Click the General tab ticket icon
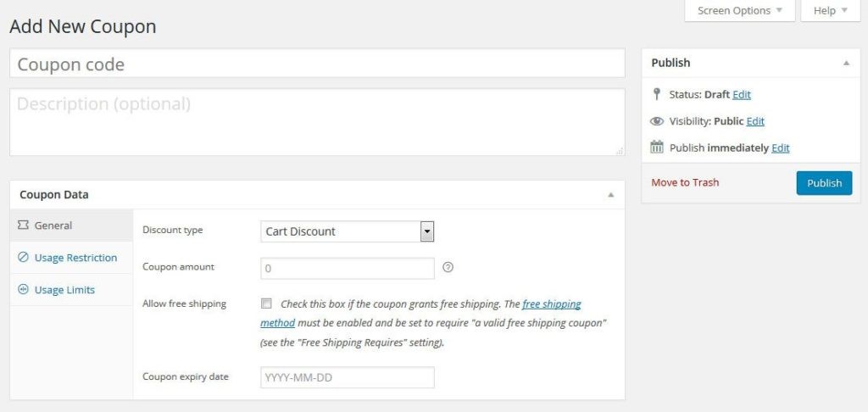 (24, 225)
